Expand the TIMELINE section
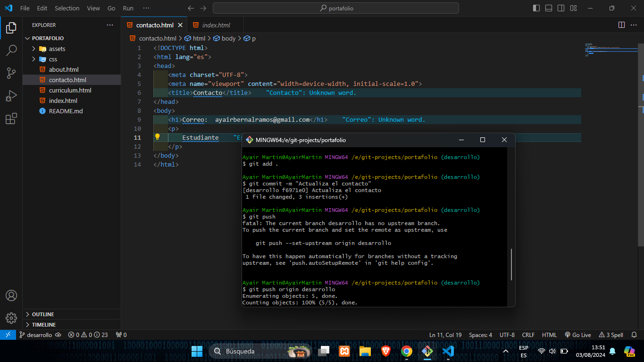 [72, 325]
